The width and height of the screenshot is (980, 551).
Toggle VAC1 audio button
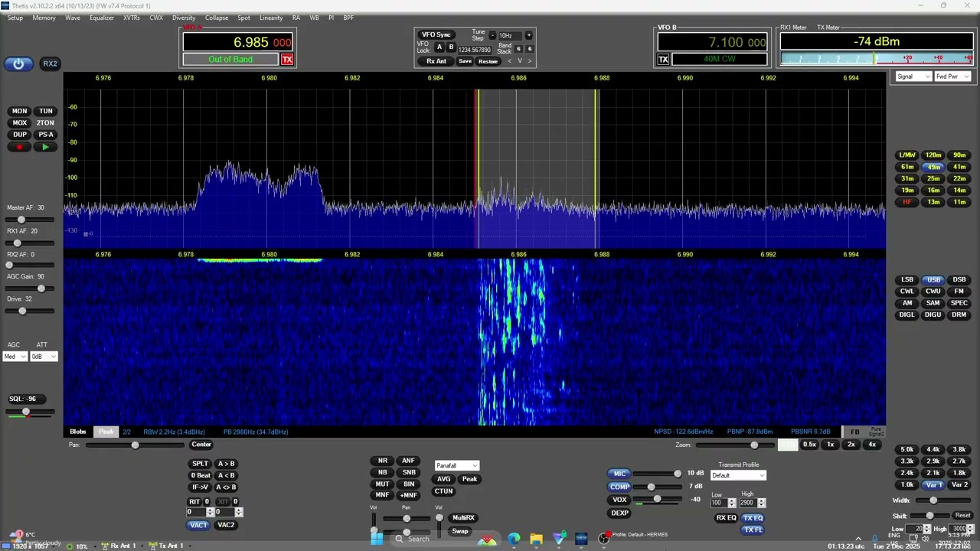click(x=198, y=525)
